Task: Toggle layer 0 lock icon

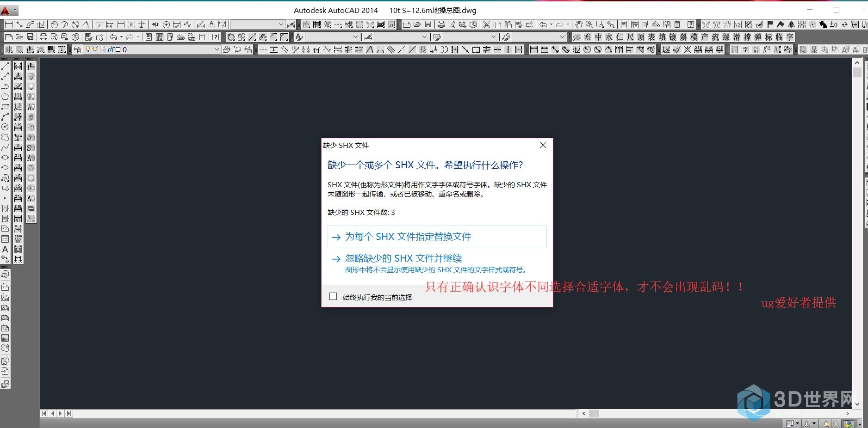Action: (x=111, y=49)
